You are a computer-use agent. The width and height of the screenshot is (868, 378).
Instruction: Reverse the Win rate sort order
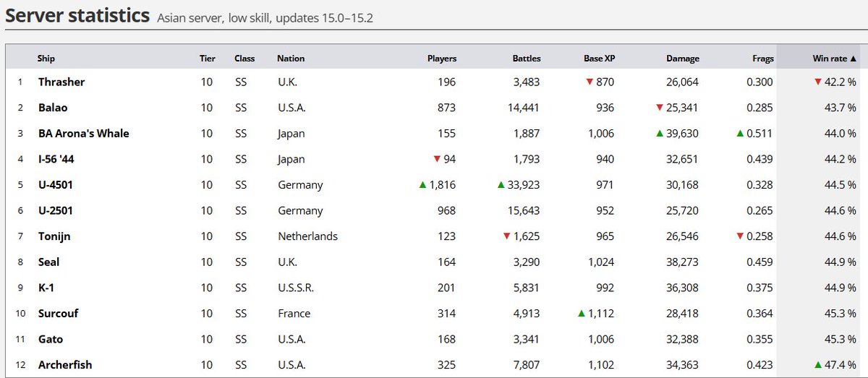coord(833,59)
